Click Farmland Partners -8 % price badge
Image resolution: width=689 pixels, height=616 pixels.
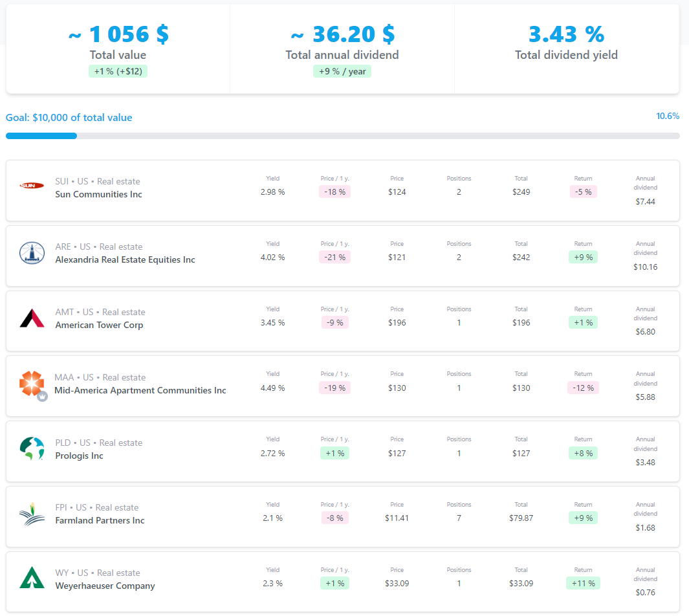click(x=335, y=518)
